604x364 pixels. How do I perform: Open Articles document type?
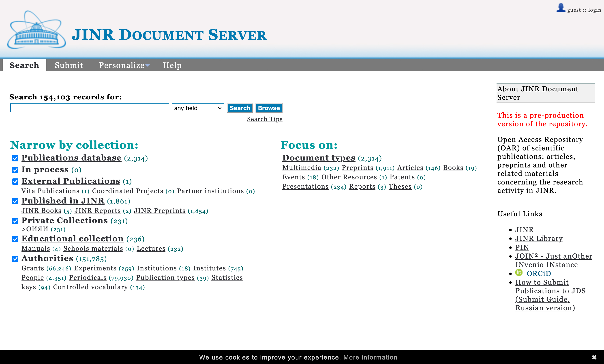pyautogui.click(x=410, y=168)
